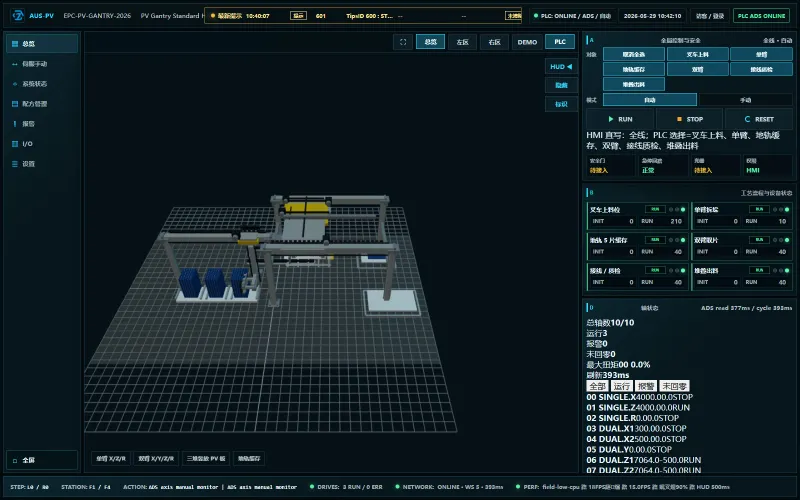Click the 2026-05-29 10:42:10 timestamp

point(652,16)
